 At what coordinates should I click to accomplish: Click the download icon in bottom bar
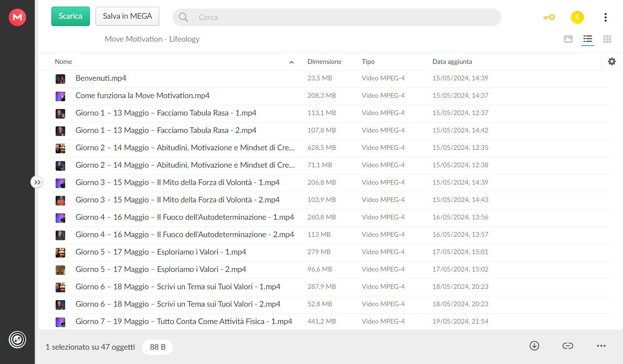[534, 346]
